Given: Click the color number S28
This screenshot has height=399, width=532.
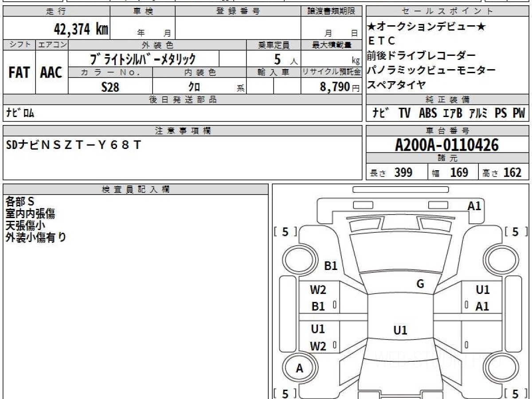Looking at the screenshot, I should pos(110,87).
